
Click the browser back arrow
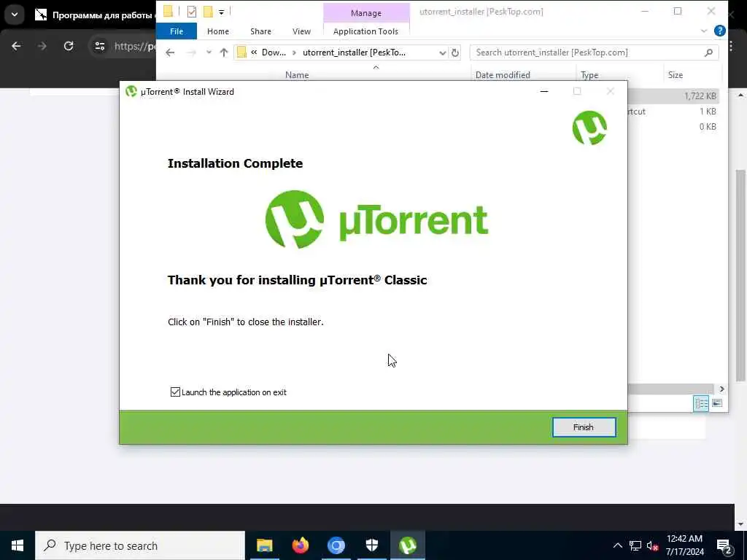16,46
